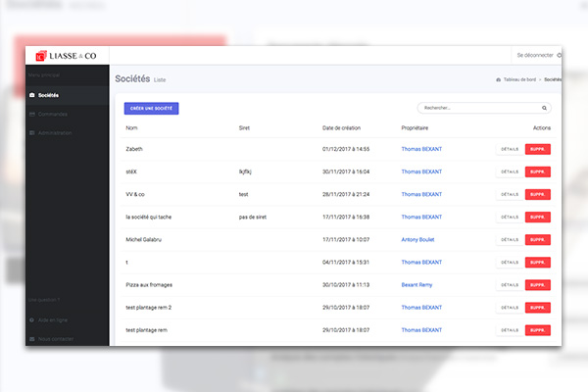This screenshot has width=588, height=392.
Task: Open owner Thomas BEXANT of VV & co
Action: (421, 194)
